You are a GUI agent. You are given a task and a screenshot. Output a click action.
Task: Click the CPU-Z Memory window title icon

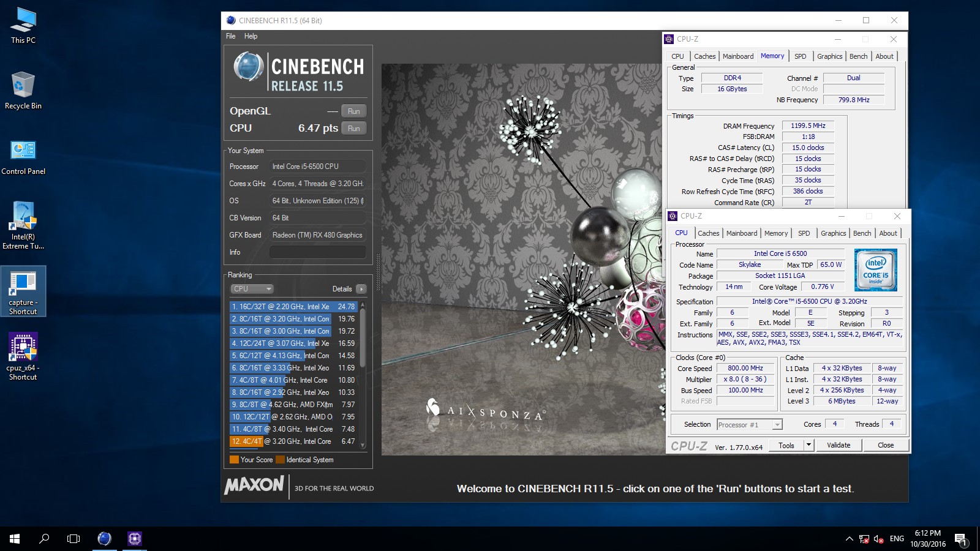coord(669,39)
